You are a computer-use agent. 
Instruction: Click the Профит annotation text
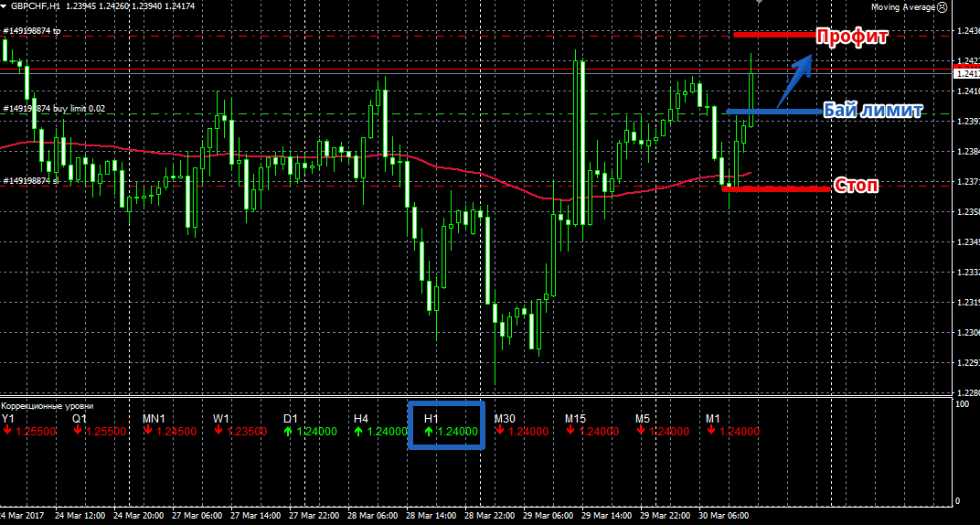(852, 37)
